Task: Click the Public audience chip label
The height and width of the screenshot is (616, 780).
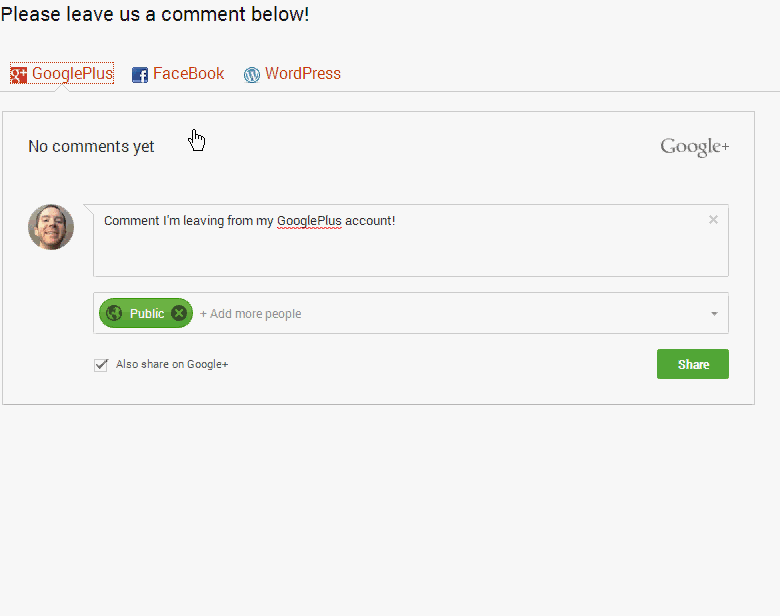Action: point(147,314)
